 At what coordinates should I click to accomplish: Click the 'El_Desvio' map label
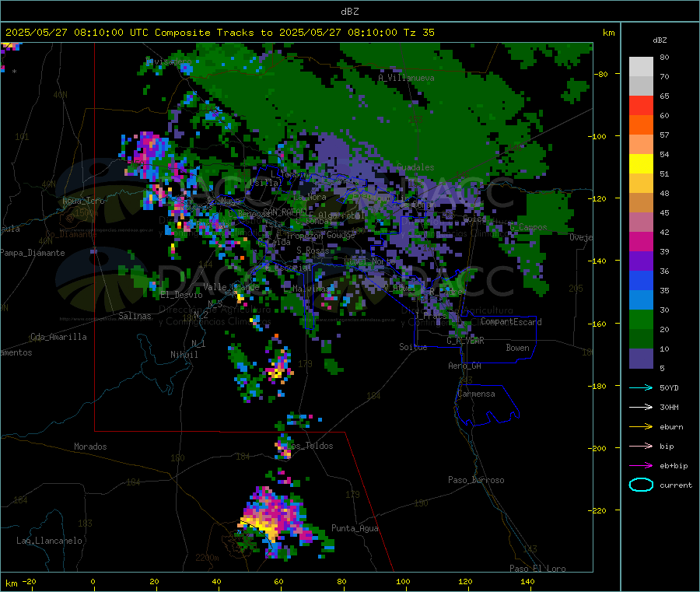coord(181,295)
